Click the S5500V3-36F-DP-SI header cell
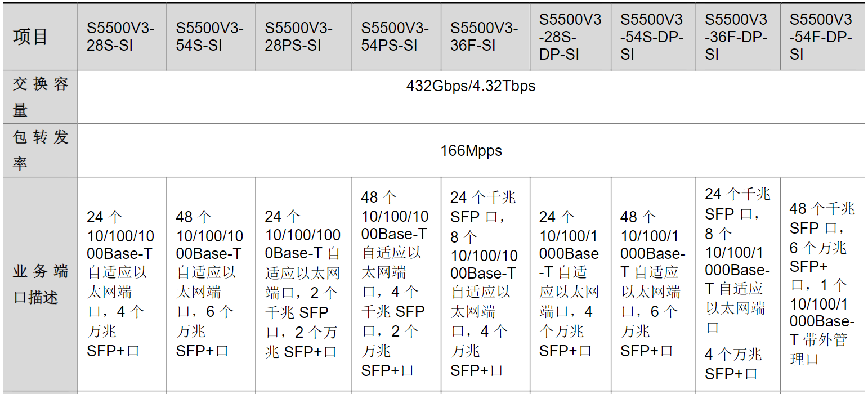The height and width of the screenshot is (394, 868). (x=738, y=37)
